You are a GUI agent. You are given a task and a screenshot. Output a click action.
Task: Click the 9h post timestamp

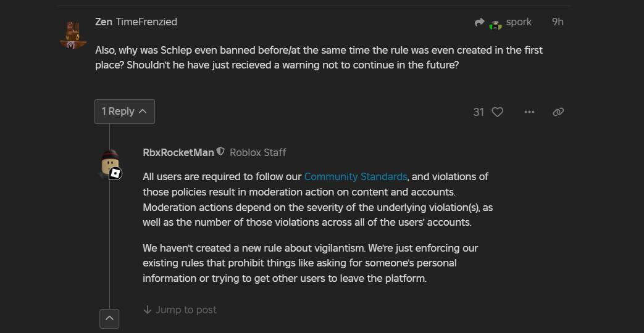click(558, 22)
